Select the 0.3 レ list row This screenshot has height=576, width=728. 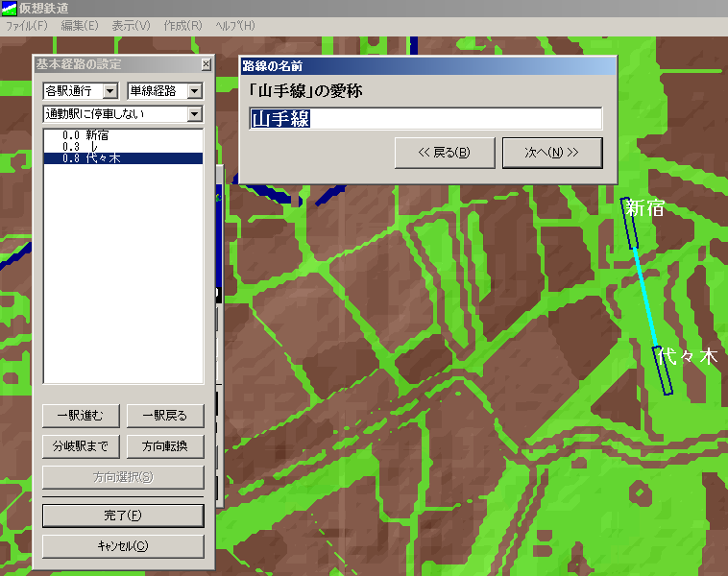point(123,147)
